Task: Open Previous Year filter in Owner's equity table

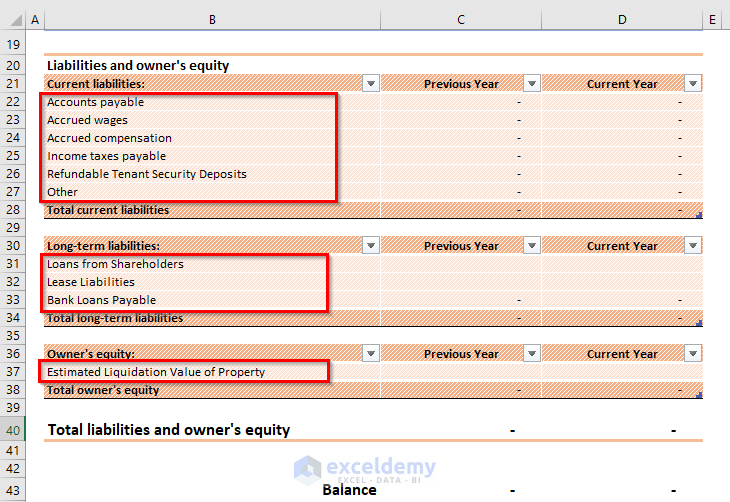Action: click(532, 353)
